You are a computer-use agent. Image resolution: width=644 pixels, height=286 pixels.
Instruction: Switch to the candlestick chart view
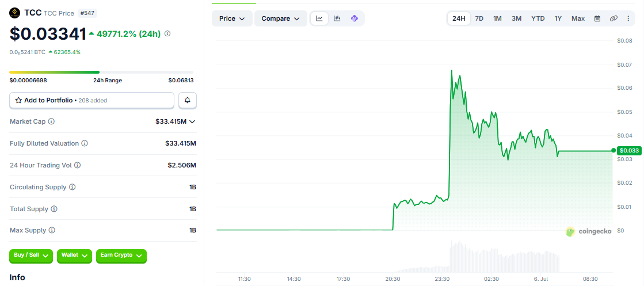coord(337,18)
